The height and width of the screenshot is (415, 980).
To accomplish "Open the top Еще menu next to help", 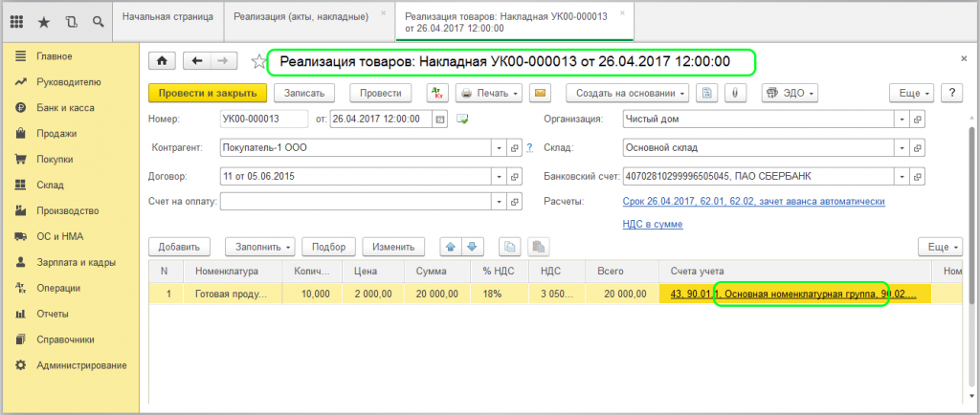I will click(912, 93).
